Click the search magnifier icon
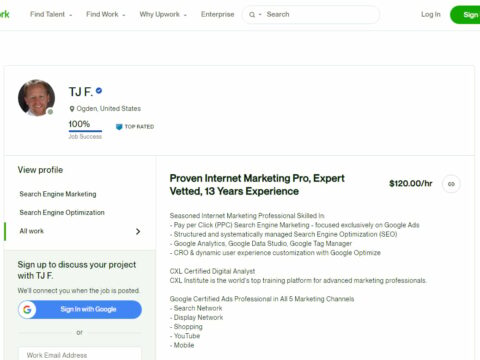 (x=252, y=15)
